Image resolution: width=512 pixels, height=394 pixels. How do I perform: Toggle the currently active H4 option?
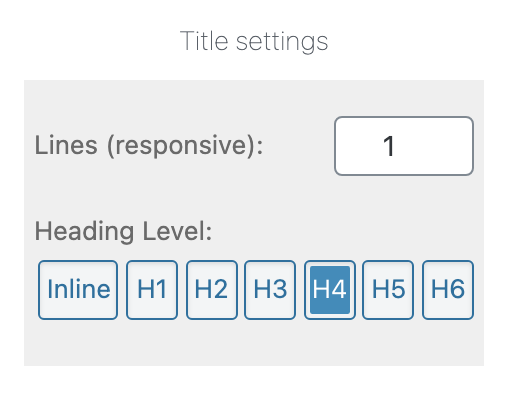(x=330, y=290)
